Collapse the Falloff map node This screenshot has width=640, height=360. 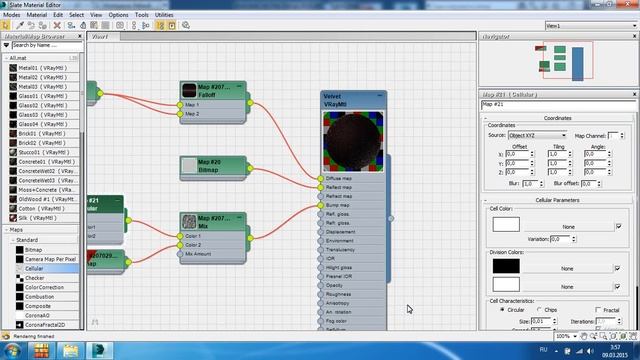click(x=239, y=86)
